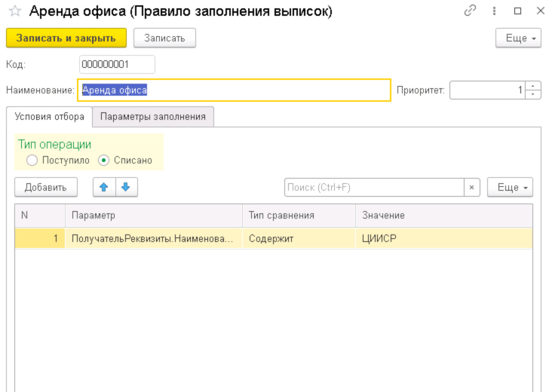Switch to the Параметры заполнения tab

153,117
